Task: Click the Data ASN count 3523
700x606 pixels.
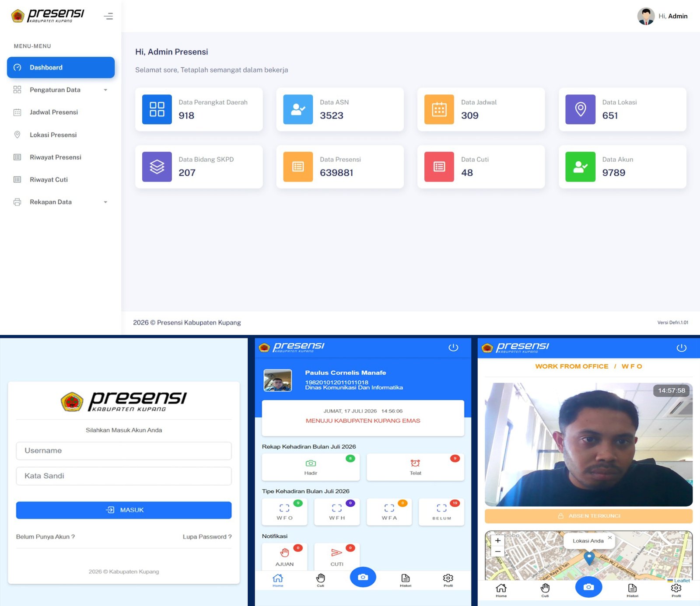Action: coord(332,115)
